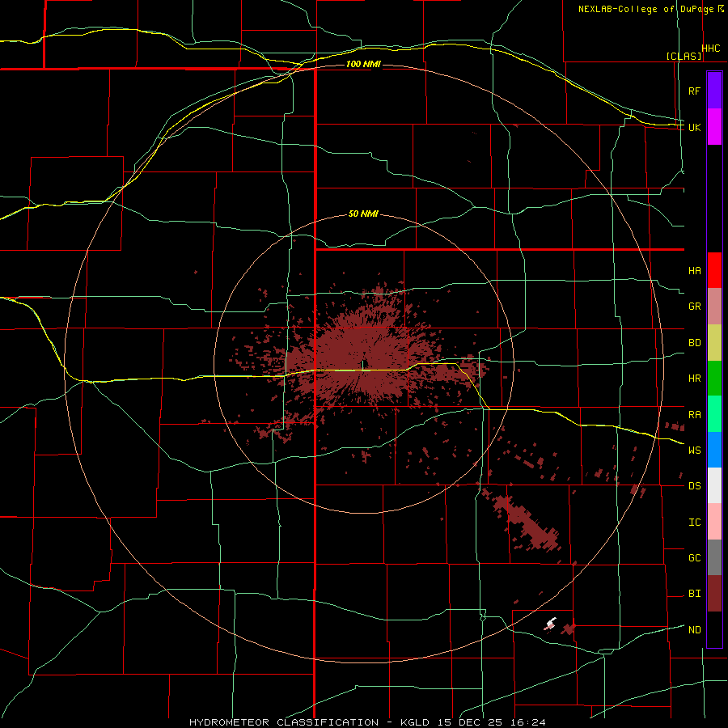Click the 100 NMI range ring label

click(x=363, y=64)
